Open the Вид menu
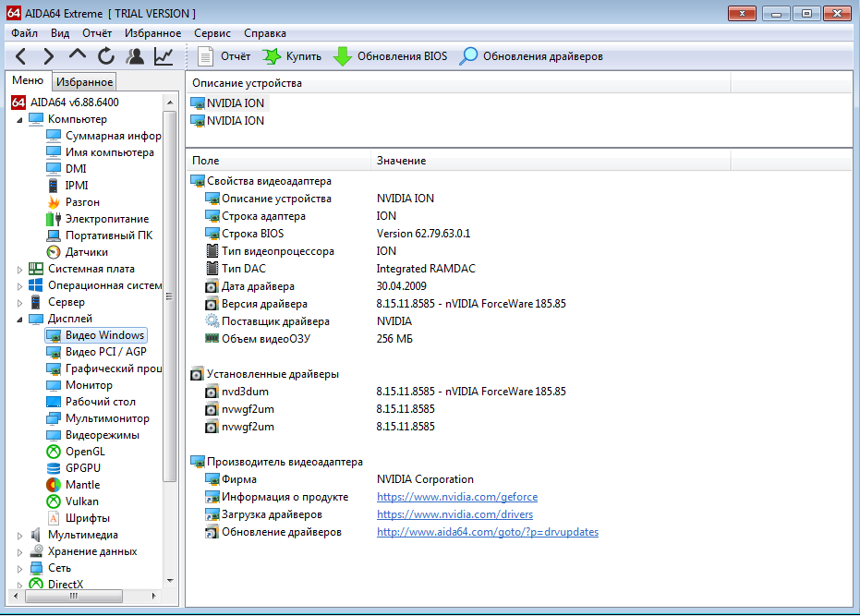Screen dimensions: 860x616 (60, 33)
